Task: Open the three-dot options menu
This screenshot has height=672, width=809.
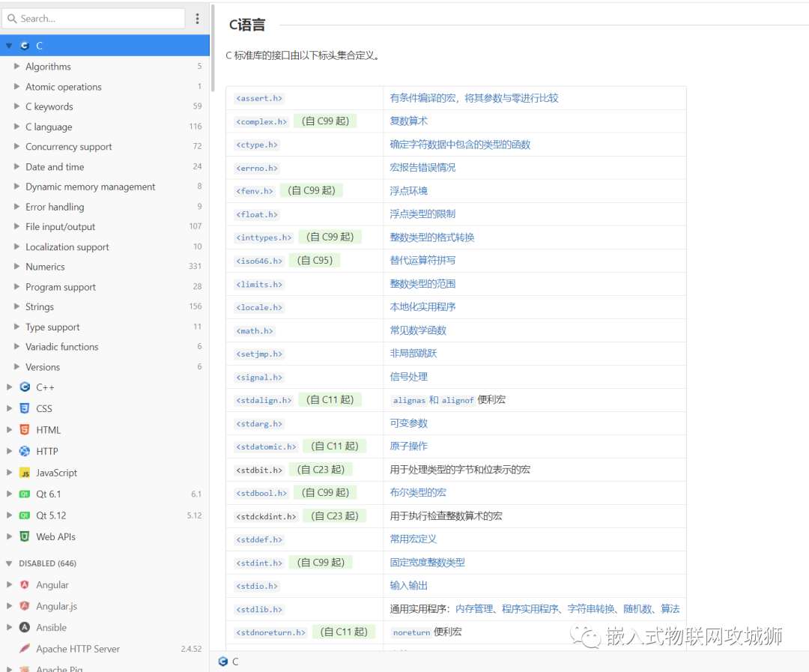Action: [x=197, y=18]
